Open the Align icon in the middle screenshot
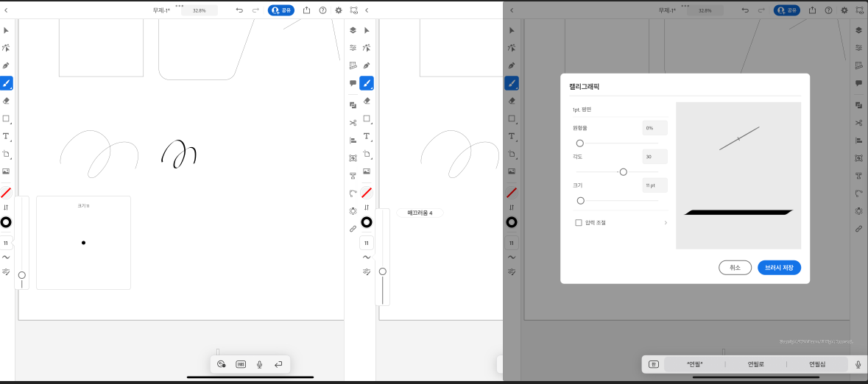The height and width of the screenshot is (384, 868). (353, 140)
